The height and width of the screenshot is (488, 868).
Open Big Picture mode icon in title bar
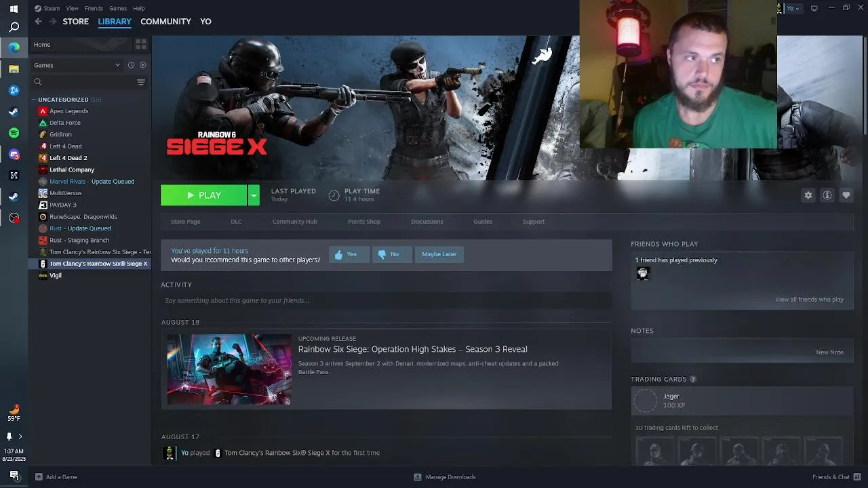[814, 8]
